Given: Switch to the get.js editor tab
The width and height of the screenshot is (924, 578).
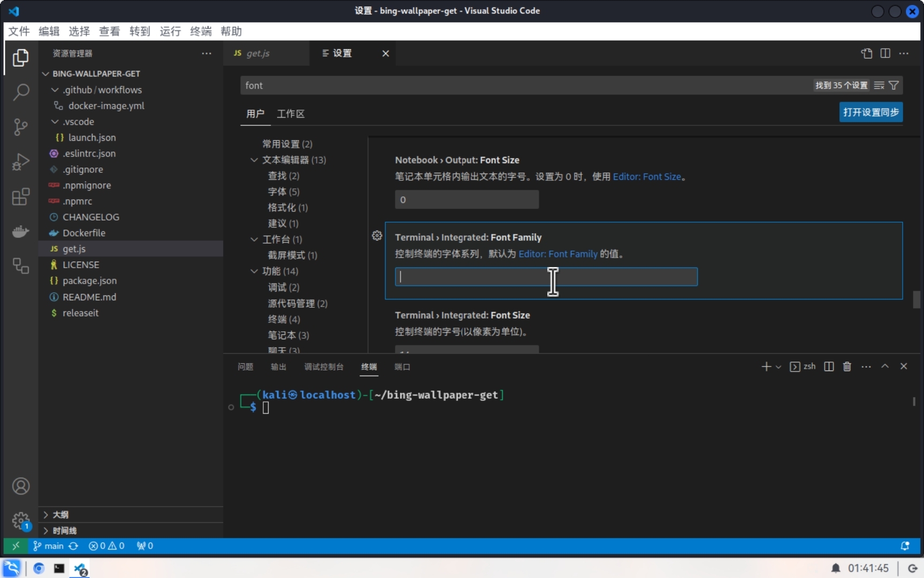Looking at the screenshot, I should [266, 53].
